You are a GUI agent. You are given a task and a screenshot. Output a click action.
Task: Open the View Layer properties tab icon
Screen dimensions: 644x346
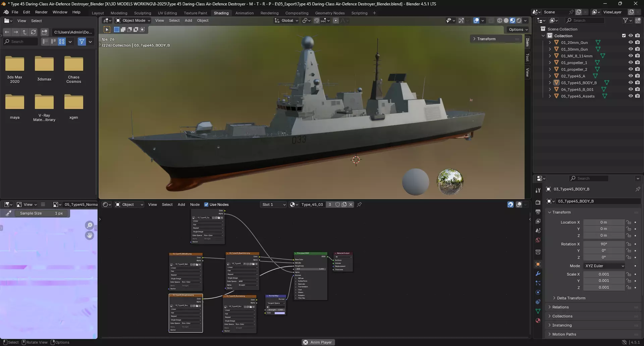[538, 221]
